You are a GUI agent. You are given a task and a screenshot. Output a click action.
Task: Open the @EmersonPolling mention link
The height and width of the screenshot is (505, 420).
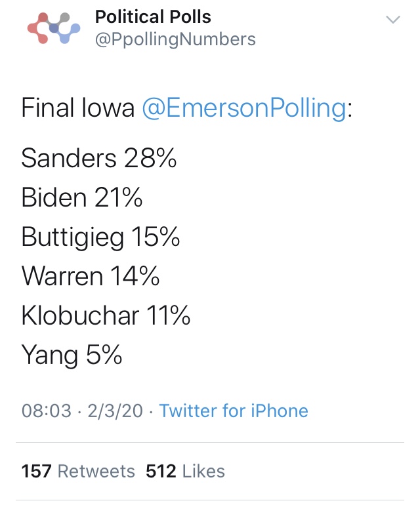coord(245,108)
